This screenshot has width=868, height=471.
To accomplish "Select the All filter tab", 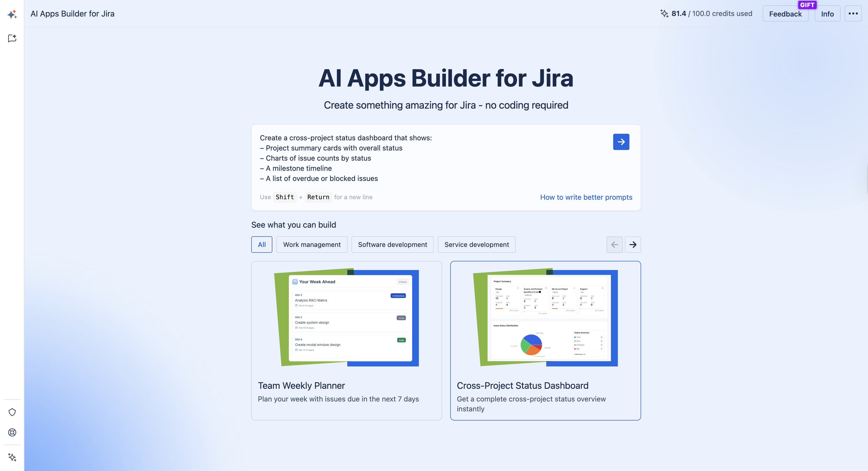I will (x=262, y=245).
